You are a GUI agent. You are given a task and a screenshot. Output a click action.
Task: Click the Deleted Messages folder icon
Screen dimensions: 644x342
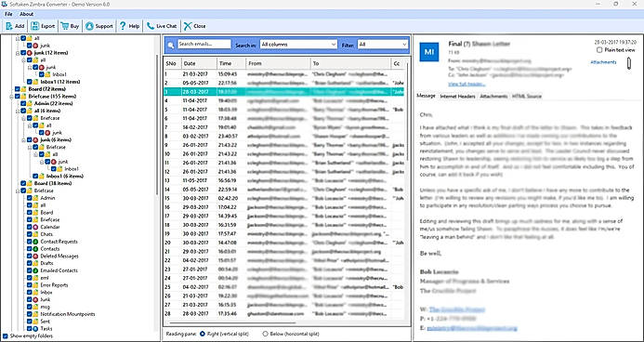pyautogui.click(x=35, y=256)
